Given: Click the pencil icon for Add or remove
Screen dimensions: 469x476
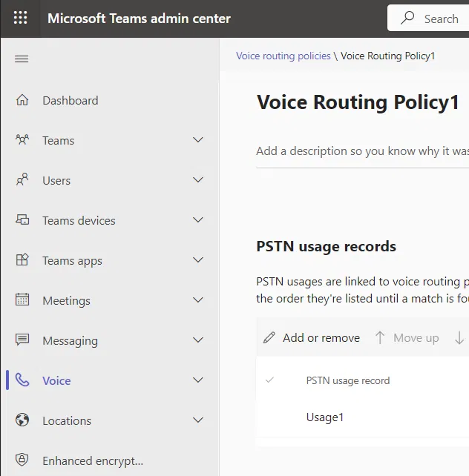Looking at the screenshot, I should point(269,337).
